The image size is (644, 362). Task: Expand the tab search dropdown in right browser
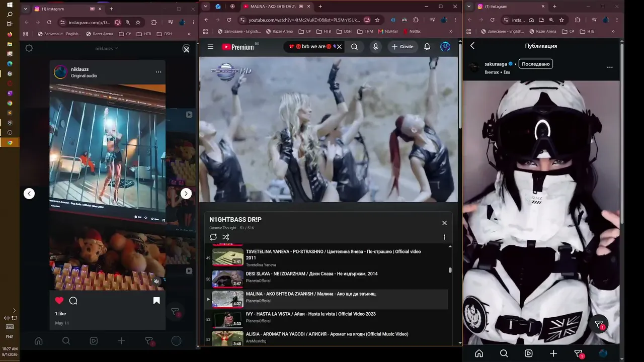click(469, 7)
